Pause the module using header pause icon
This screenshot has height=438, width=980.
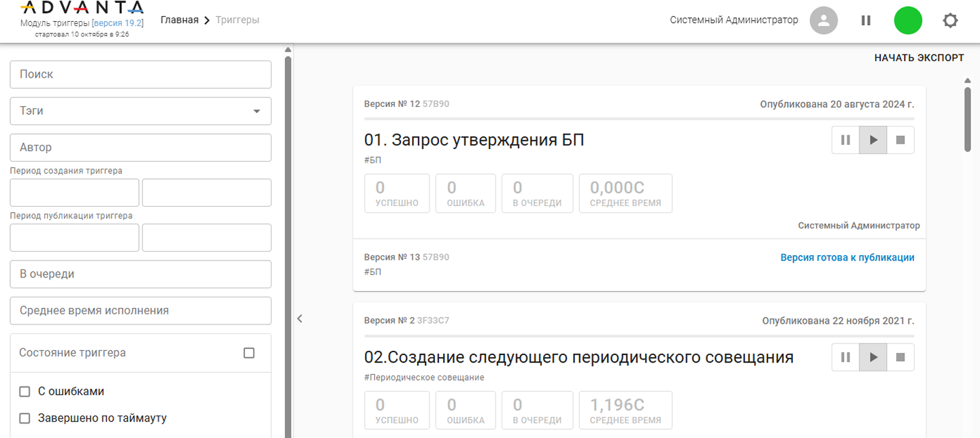[x=866, y=20]
